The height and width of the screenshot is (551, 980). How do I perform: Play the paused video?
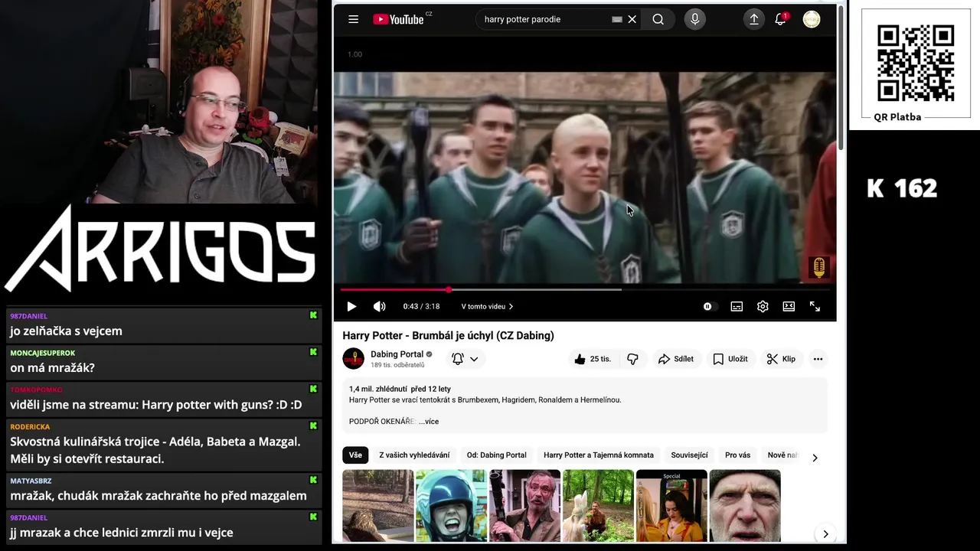point(351,306)
